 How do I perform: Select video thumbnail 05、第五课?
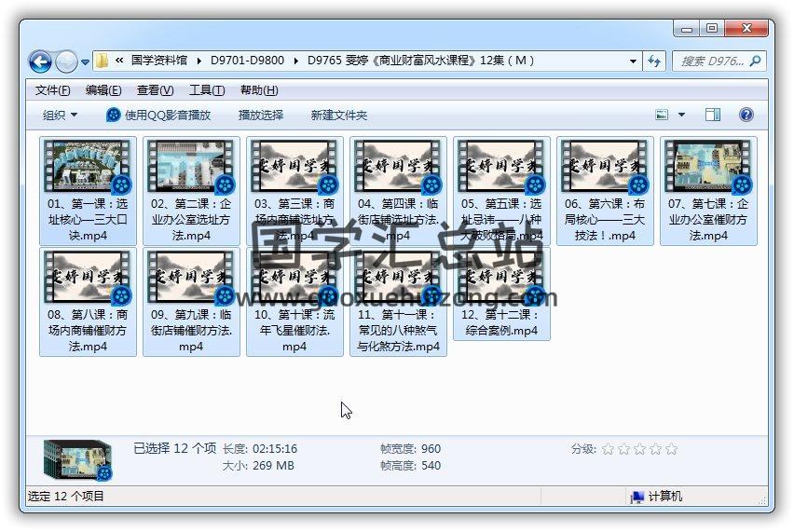coord(501,167)
